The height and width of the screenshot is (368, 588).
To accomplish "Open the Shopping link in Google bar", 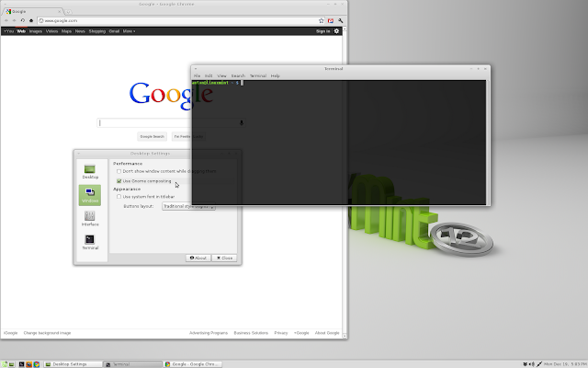I will (97, 31).
